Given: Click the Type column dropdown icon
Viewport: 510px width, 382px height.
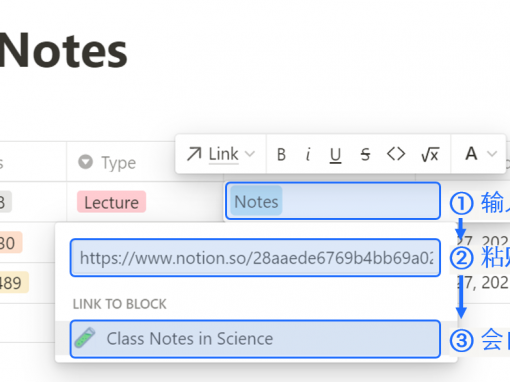Looking at the screenshot, I should (85, 162).
